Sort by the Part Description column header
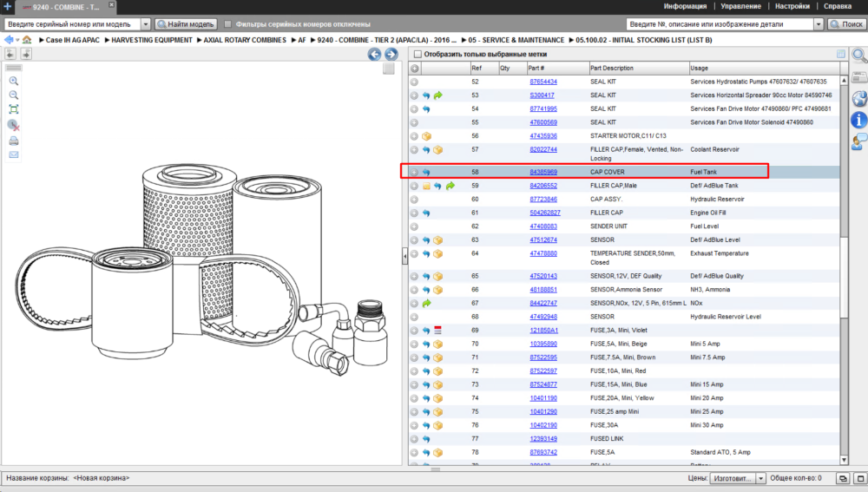Screen dimensions: 868x492 (639, 68)
